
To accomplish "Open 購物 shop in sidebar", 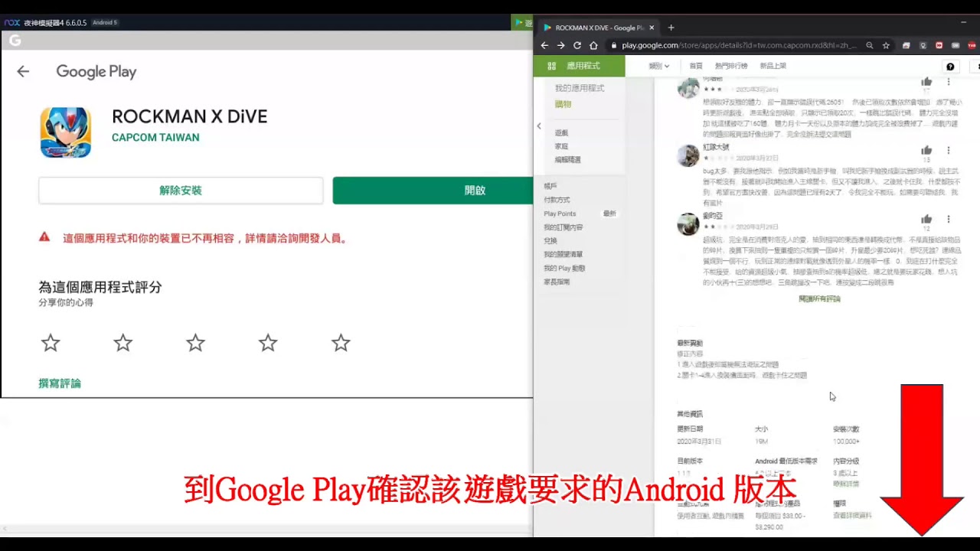I will 563,104.
